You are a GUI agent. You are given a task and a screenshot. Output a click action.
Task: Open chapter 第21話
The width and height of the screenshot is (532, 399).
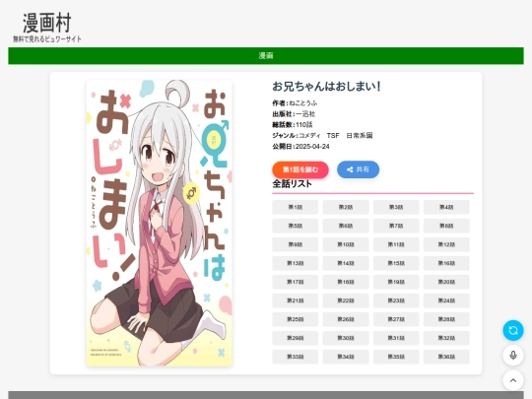click(x=296, y=300)
